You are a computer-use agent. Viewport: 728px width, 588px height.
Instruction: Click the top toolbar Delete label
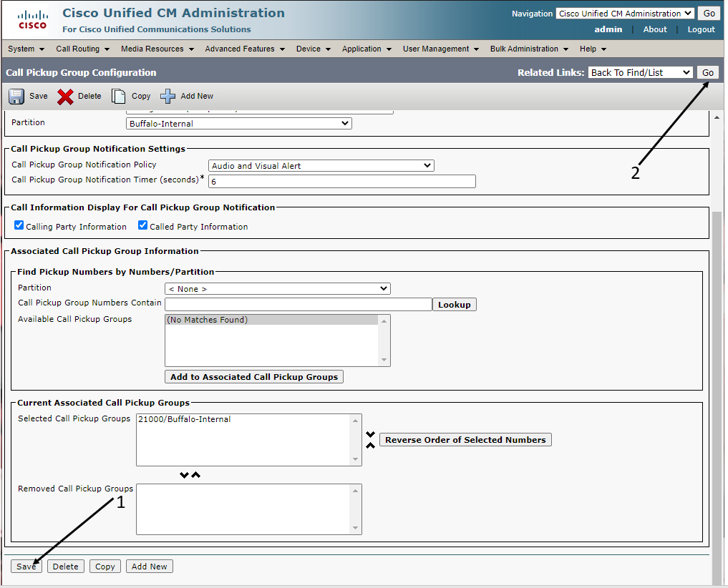click(x=89, y=96)
